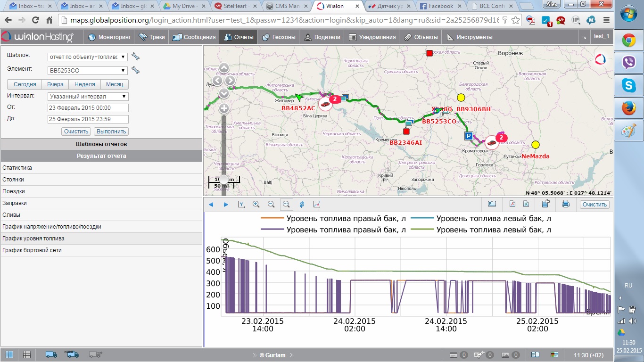Click the chart refresh arrows icon
Image resolution: width=644 pixels, height=362 pixels.
pos(301,204)
